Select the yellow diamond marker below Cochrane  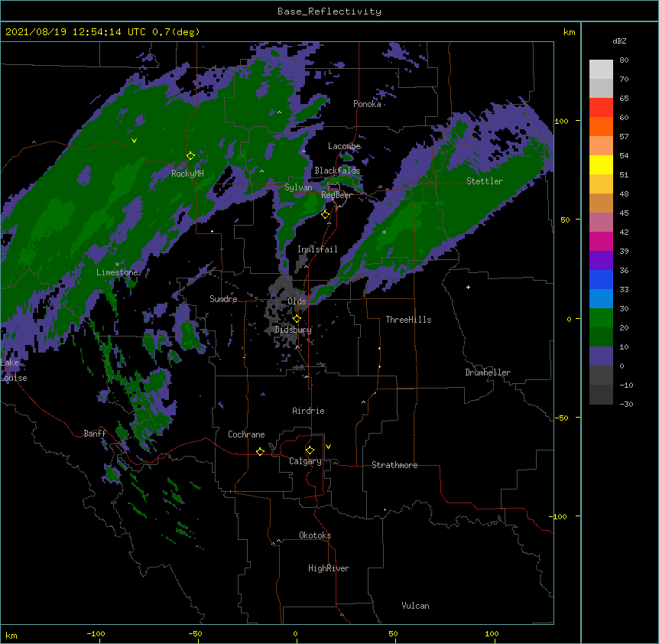pyautogui.click(x=260, y=451)
